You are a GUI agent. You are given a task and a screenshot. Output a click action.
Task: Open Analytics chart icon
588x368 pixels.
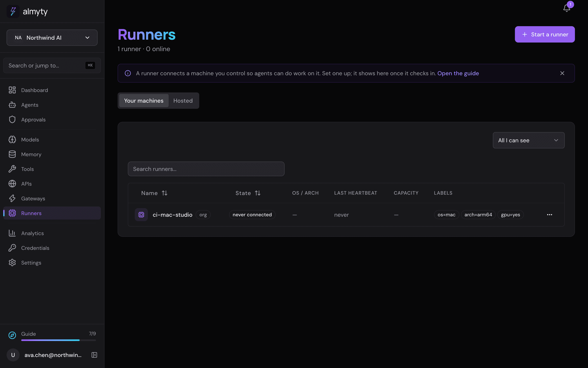(x=12, y=233)
